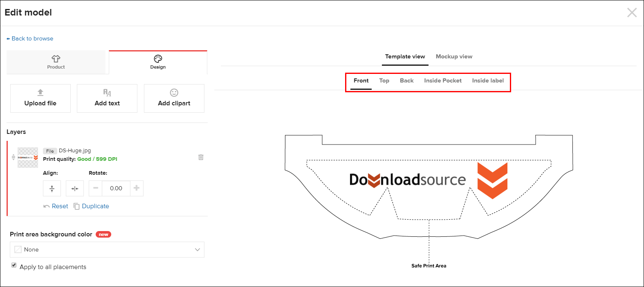Switch to Template view
The height and width of the screenshot is (287, 644).
coord(405,57)
